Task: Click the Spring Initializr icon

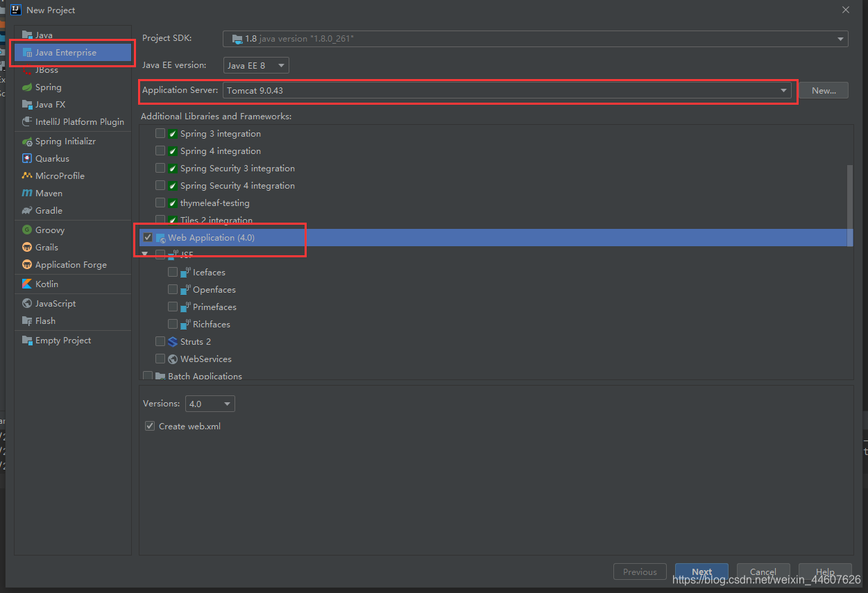Action: point(27,141)
